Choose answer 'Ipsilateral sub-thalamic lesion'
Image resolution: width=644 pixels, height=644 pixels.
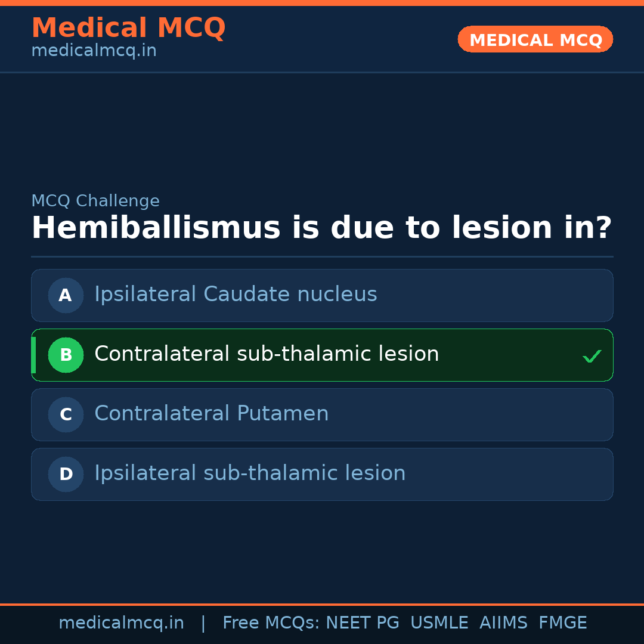(x=250, y=473)
